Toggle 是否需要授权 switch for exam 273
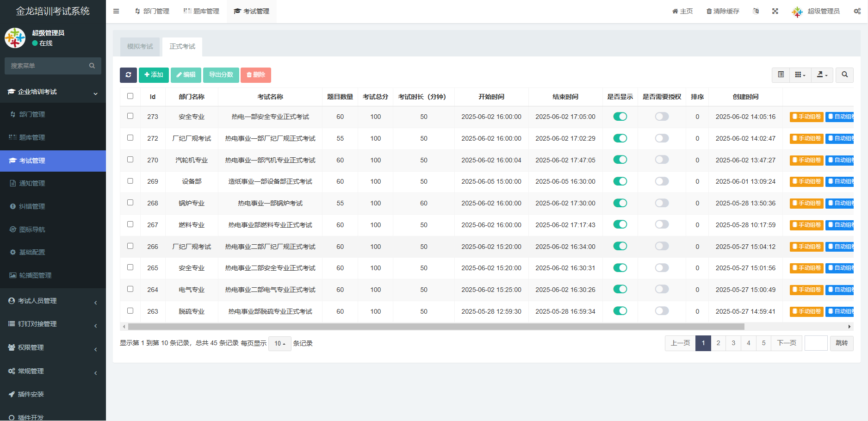The width and height of the screenshot is (868, 421). coord(662,117)
